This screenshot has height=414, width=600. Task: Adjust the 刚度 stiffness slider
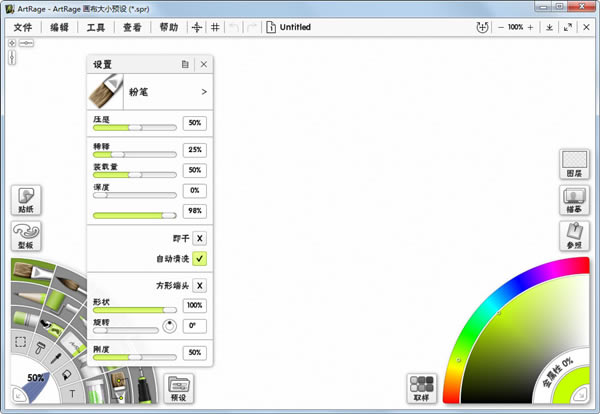[x=135, y=357]
